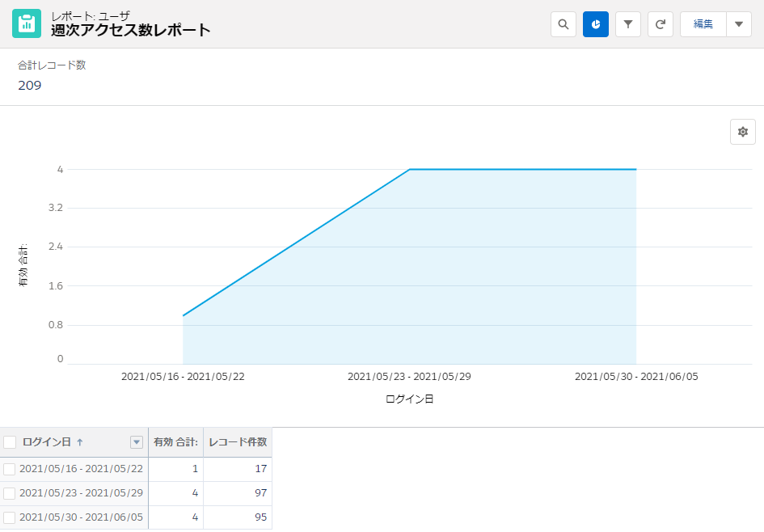Check the 2021/05/23 - 2021/05/29 row checkbox

[x=10, y=493]
